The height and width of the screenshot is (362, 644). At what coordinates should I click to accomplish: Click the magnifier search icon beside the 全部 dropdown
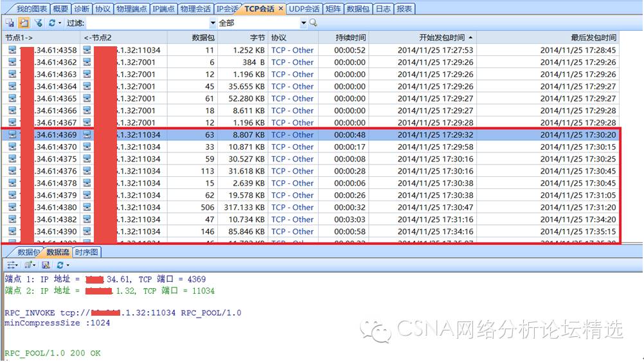pos(314,23)
